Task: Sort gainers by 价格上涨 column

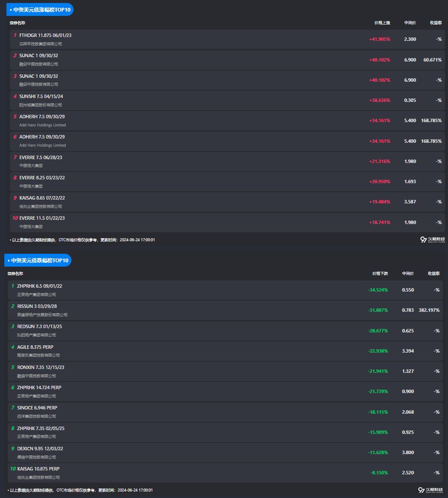Action: pyautogui.click(x=382, y=23)
